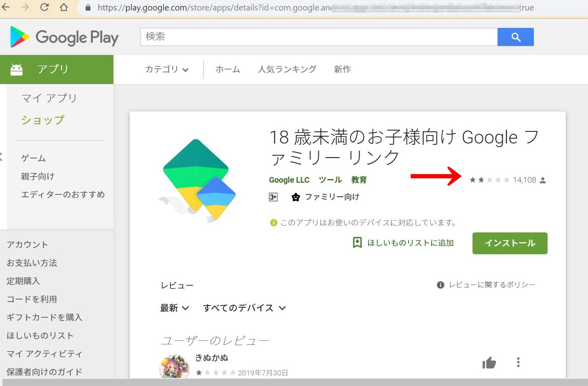Click the review date 2019年7月30日
This screenshot has width=588, height=386.
point(263,373)
